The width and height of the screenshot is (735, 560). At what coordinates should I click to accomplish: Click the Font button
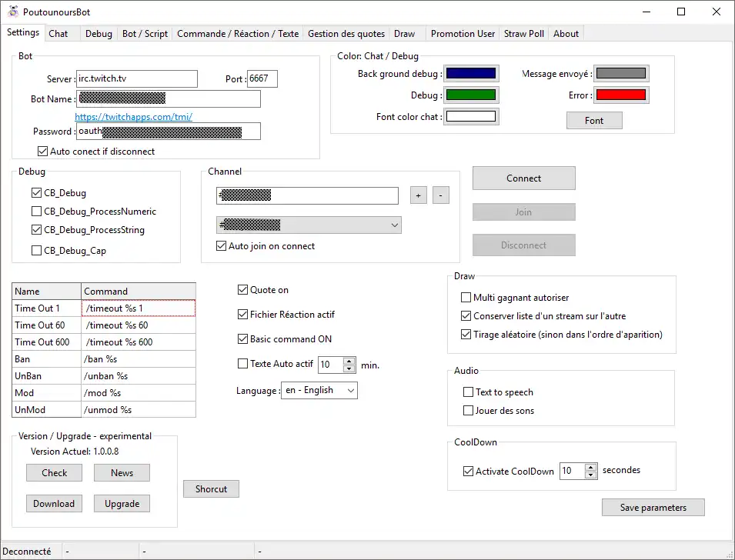pos(594,121)
